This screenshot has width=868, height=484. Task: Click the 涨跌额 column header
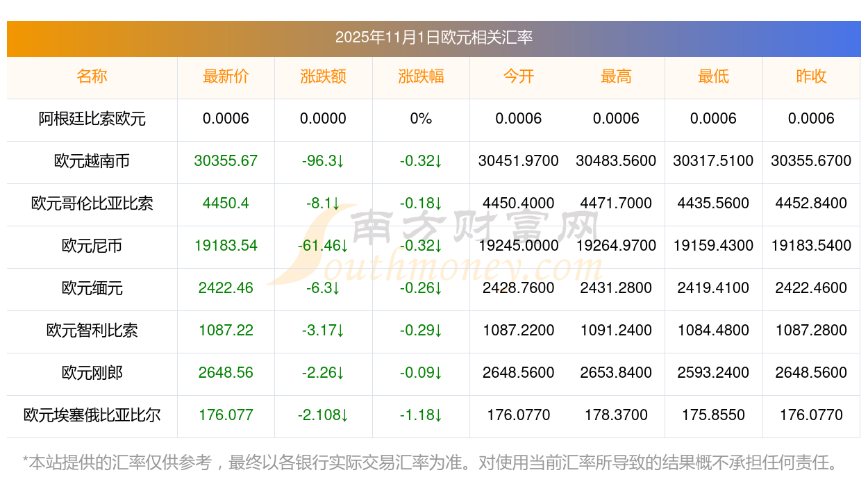tap(323, 76)
